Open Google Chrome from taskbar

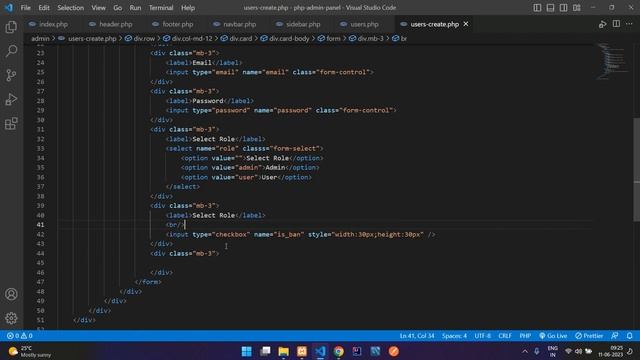338,351
